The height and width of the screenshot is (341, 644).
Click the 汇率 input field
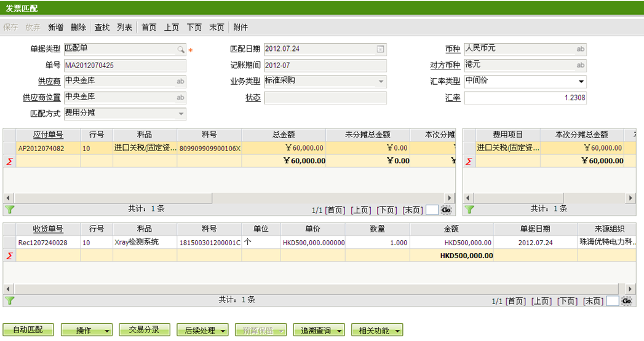525,98
